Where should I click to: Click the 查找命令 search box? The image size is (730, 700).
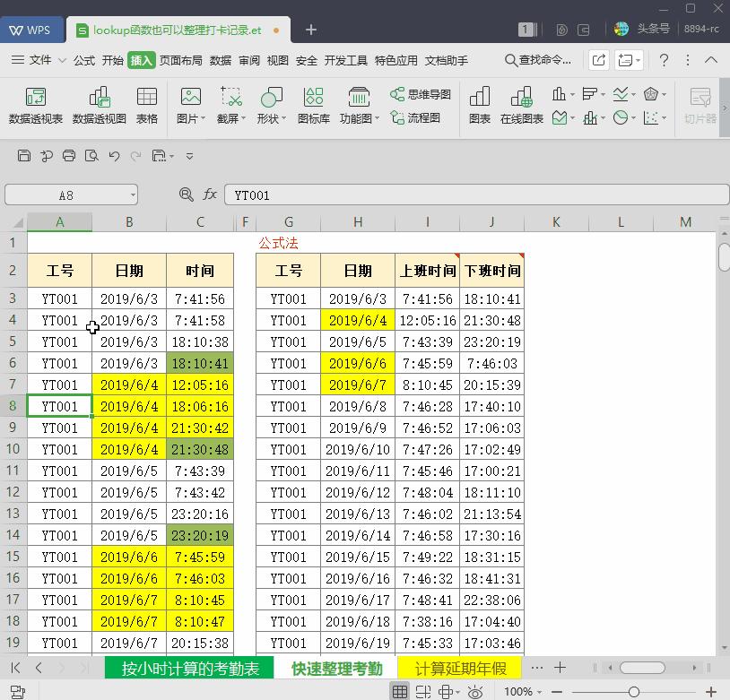[538, 60]
